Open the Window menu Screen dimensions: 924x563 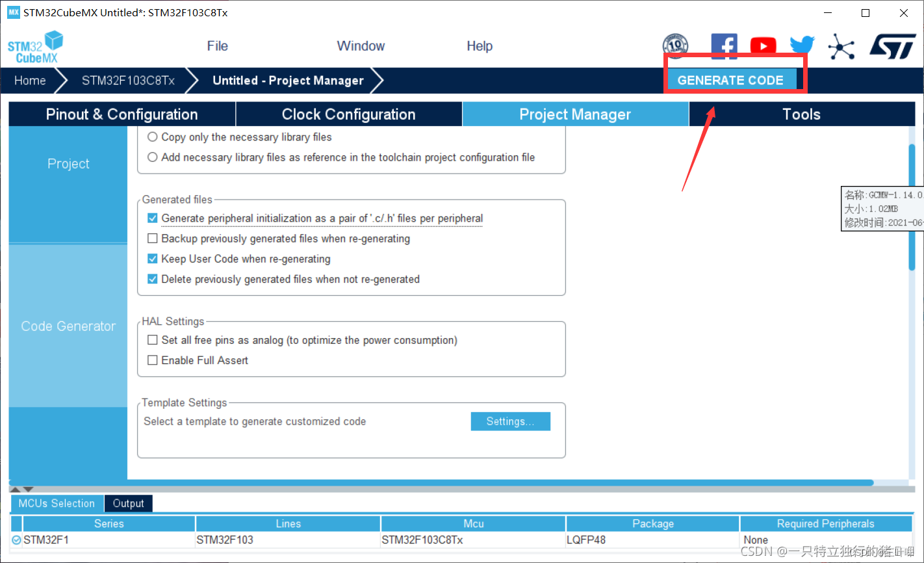click(x=361, y=46)
